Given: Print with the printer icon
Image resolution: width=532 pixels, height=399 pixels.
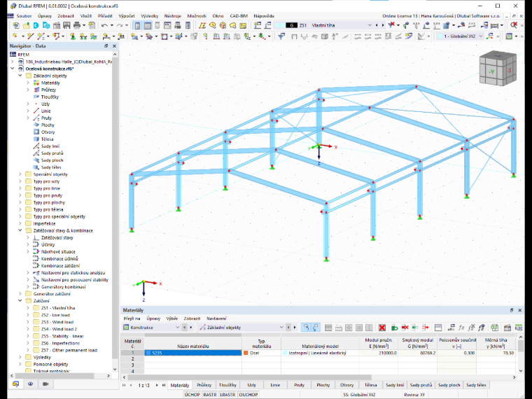Looking at the screenshot, I should (x=77, y=25).
